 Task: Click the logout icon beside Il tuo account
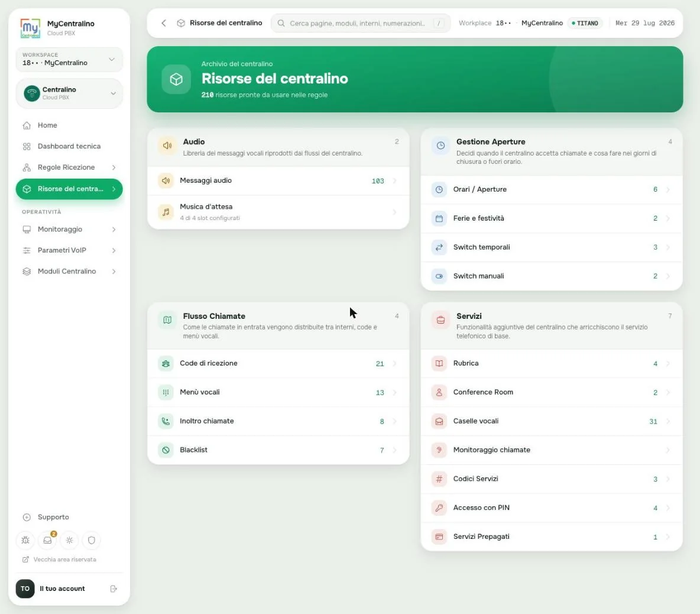pos(114,589)
